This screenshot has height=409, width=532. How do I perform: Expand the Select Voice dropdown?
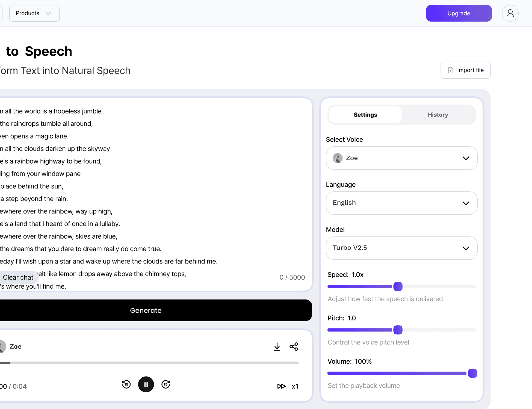click(466, 158)
